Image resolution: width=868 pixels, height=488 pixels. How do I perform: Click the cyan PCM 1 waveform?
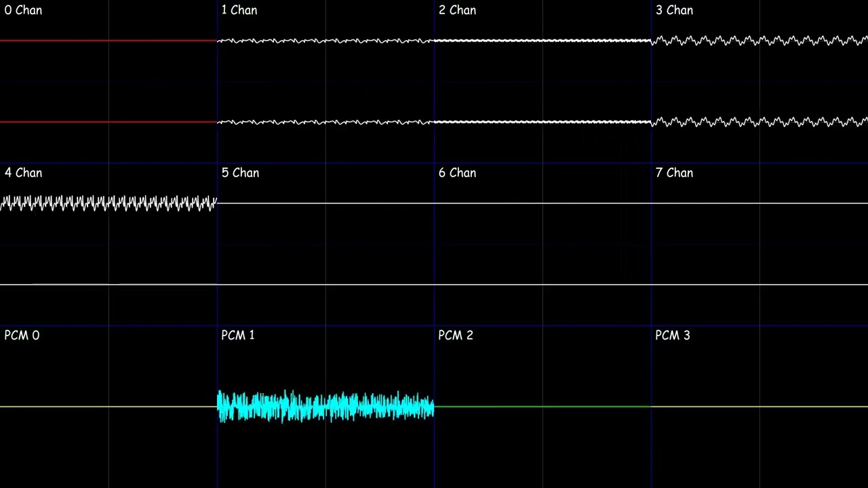[325, 407]
